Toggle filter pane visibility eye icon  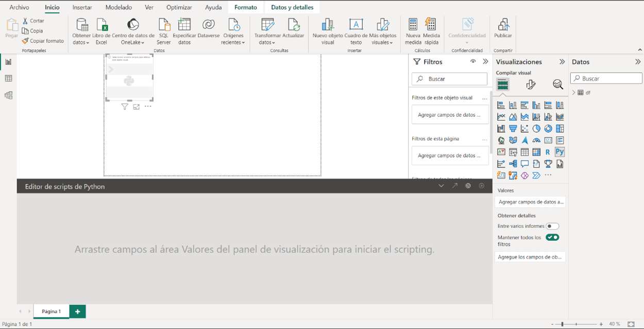coord(473,61)
